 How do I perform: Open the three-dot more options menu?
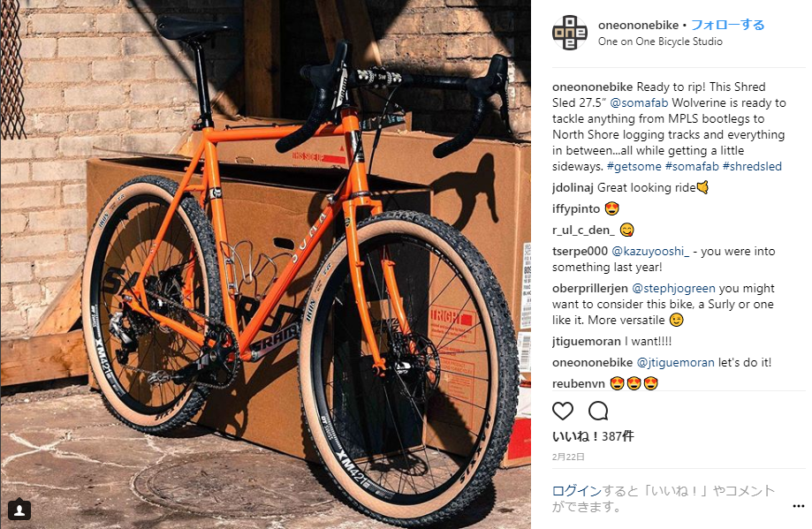(798, 506)
